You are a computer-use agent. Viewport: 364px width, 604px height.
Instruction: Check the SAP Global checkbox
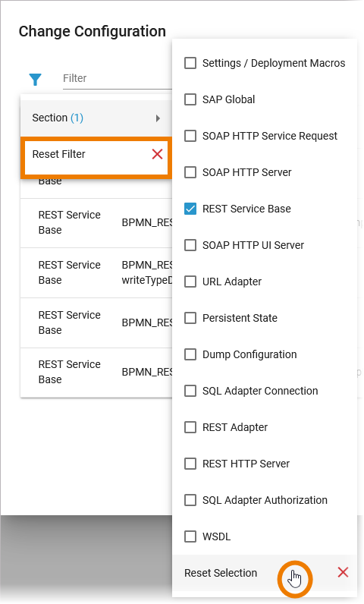[190, 99]
